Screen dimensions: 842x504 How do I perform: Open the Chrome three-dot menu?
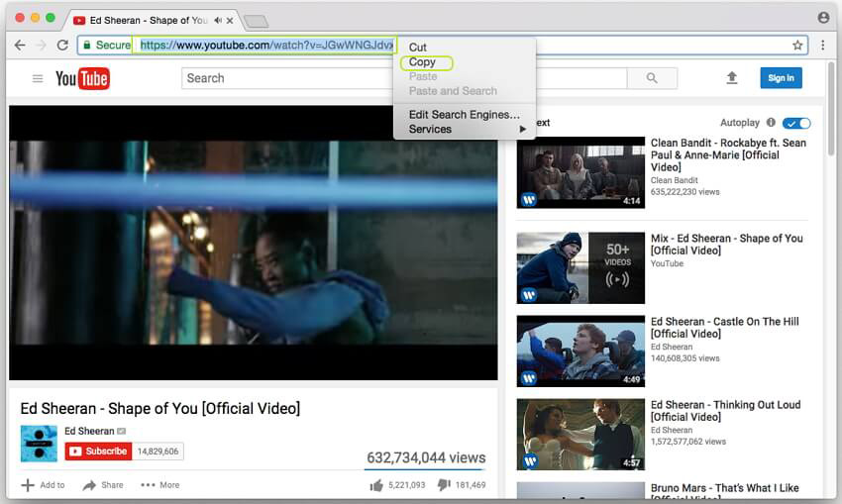click(822, 46)
